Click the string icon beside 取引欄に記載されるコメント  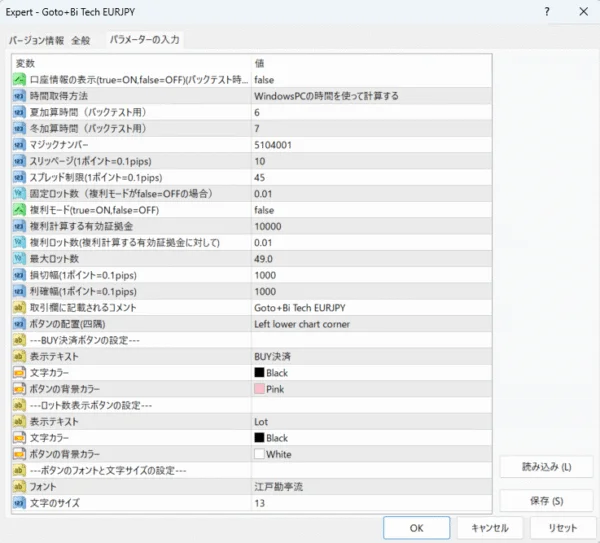coord(20,307)
